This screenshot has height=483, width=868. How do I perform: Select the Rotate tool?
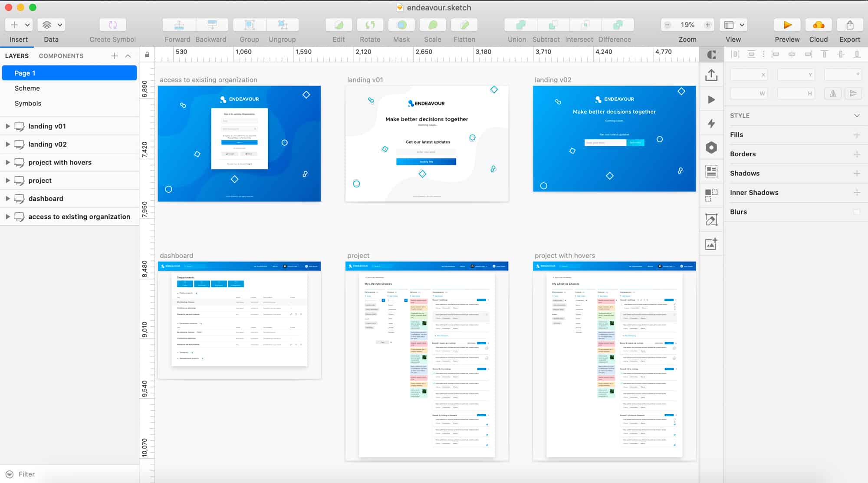(370, 25)
